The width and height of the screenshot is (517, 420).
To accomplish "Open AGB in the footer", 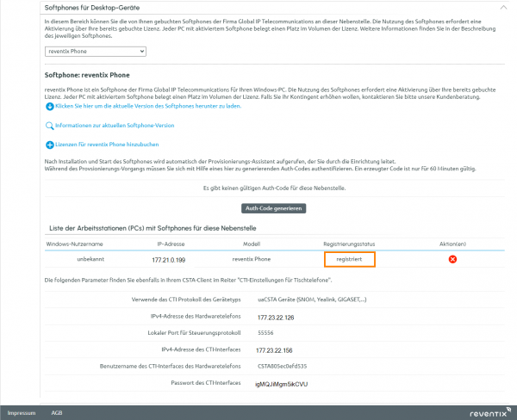I will coord(57,412).
